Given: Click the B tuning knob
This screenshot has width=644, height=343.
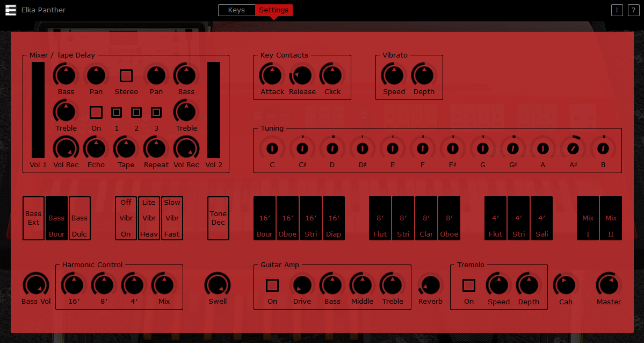Looking at the screenshot, I should pos(603,148).
